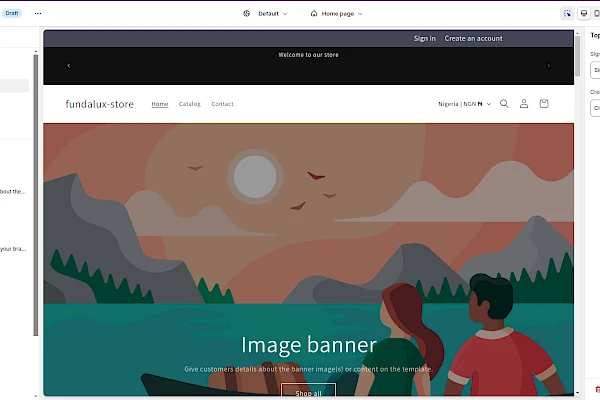This screenshot has width=600, height=400.
Task: Click the globe icon beside Default
Action: 247,14
